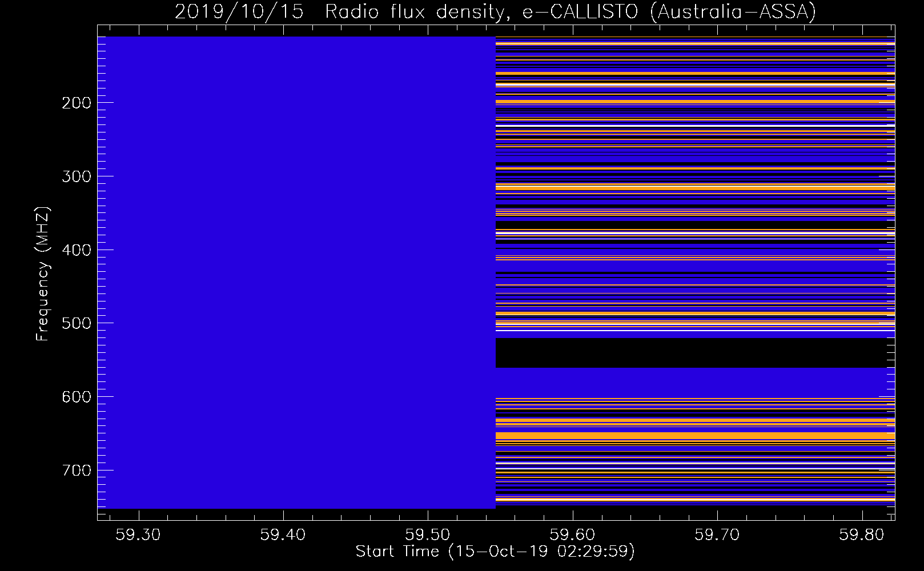Click the 59.50 time tick label
Image resolution: width=924 pixels, height=571 pixels.
pos(428,535)
